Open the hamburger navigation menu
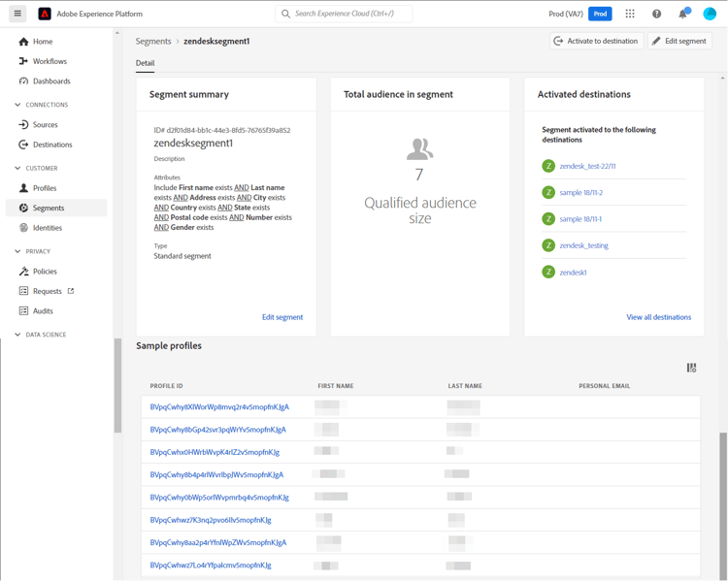 (x=17, y=14)
